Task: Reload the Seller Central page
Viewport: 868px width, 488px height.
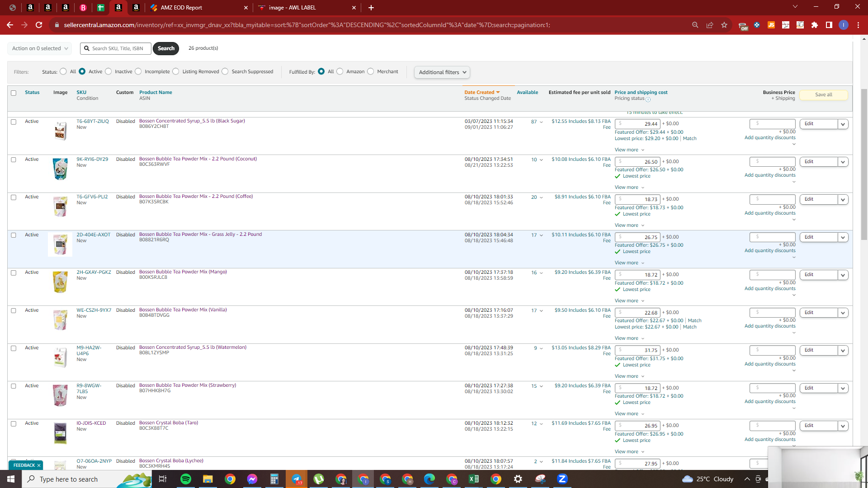Action: click(39, 25)
